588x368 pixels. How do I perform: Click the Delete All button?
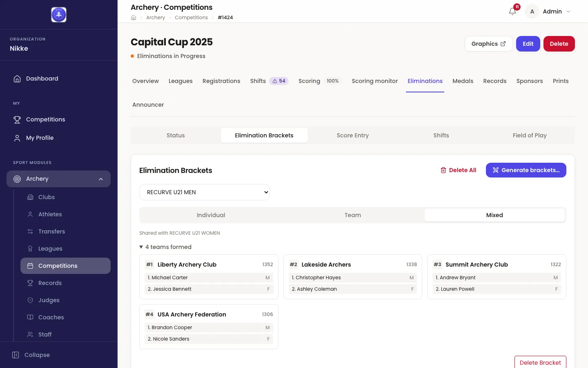[x=458, y=170]
